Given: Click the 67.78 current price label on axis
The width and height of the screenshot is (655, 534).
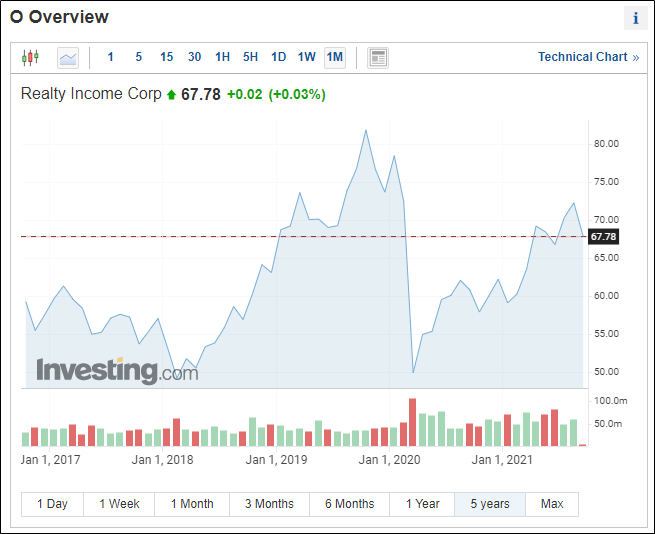Looking at the screenshot, I should (603, 237).
